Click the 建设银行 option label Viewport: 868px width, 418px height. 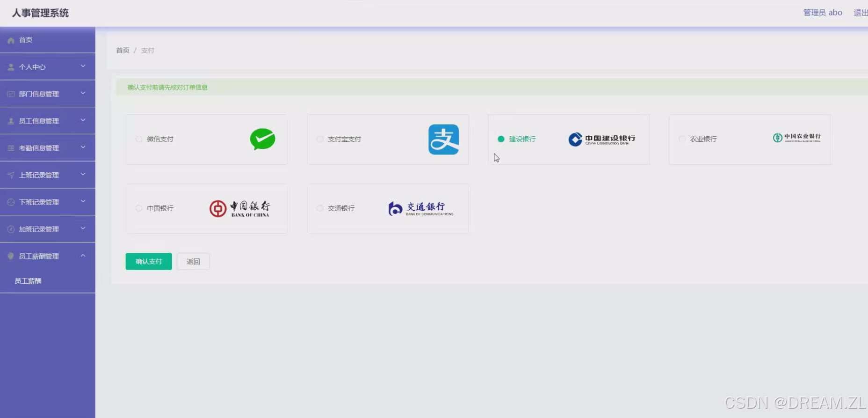[x=522, y=139]
